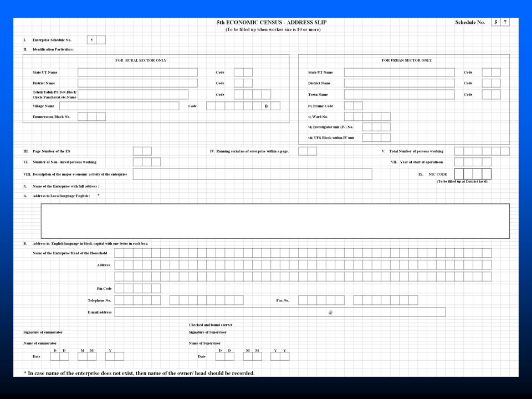Click the rural District Name field

(x=137, y=83)
